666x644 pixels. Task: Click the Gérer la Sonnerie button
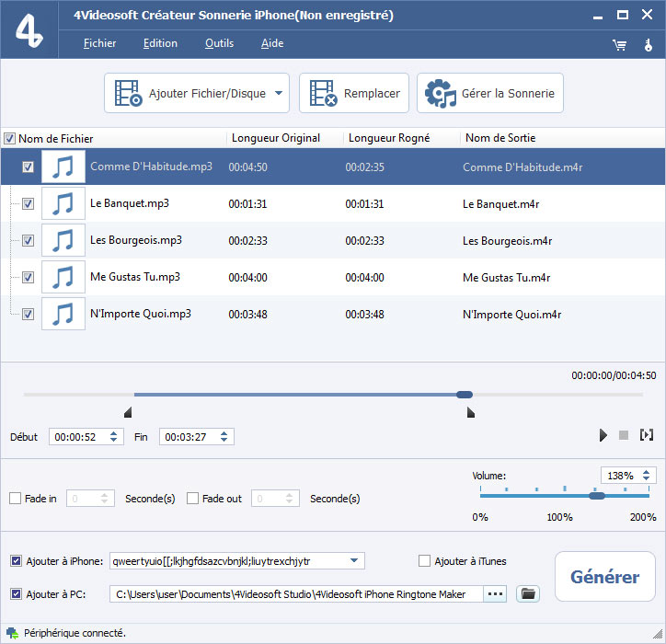(490, 93)
